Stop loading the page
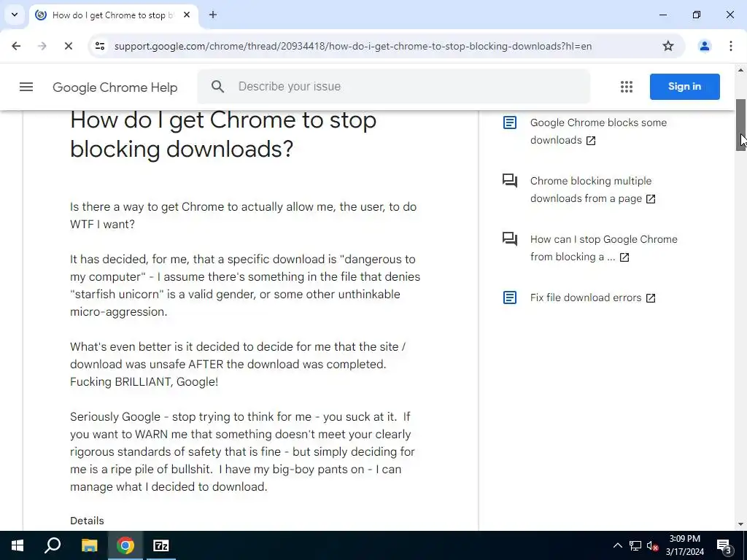Viewport: 747px width, 560px height. 68,46
